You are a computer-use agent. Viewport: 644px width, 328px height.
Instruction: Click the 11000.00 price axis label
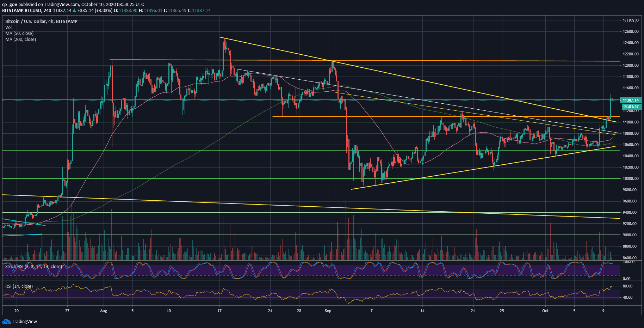coord(631,122)
